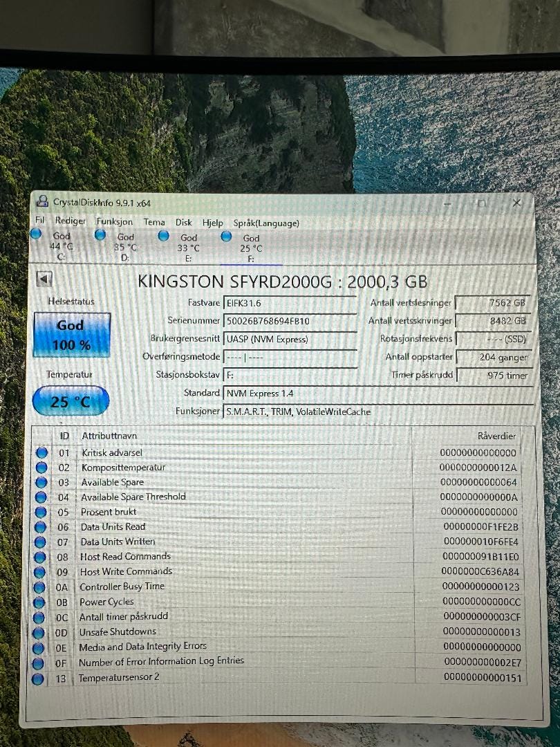This screenshot has width=560, height=747.
Task: Click the Rotasjonsfrekvens (SSD) field
Action: coord(493,339)
